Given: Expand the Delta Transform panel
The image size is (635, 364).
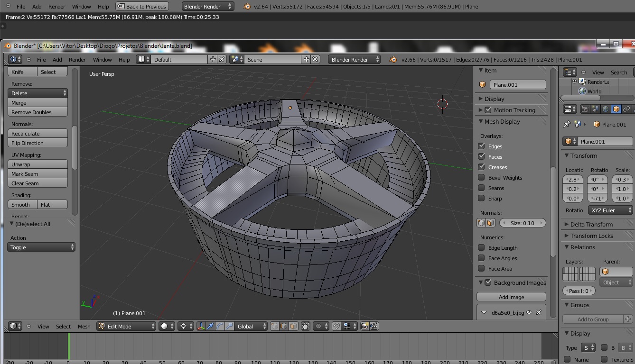Looking at the screenshot, I should point(591,224).
